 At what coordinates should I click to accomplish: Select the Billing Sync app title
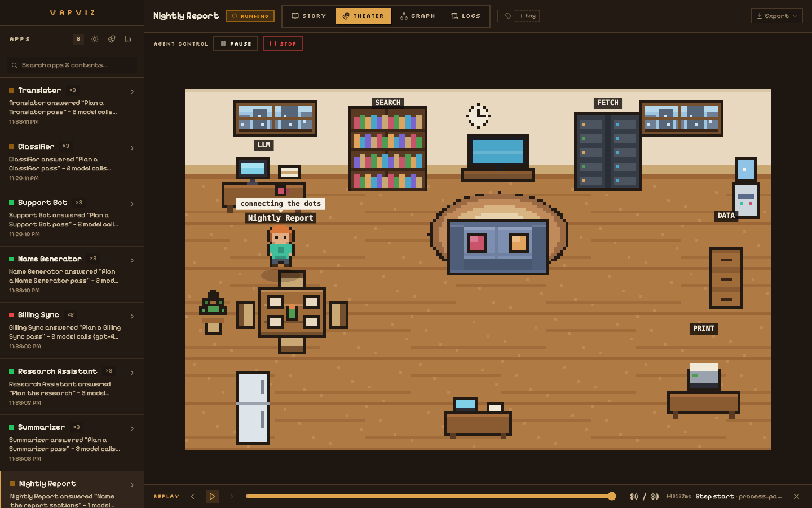(38, 315)
